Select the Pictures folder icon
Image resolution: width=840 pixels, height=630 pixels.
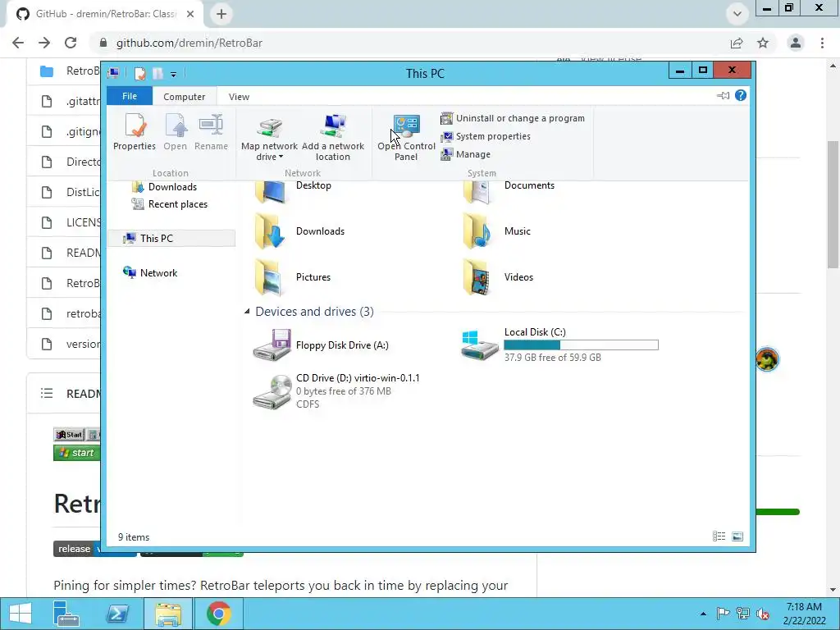click(x=271, y=277)
